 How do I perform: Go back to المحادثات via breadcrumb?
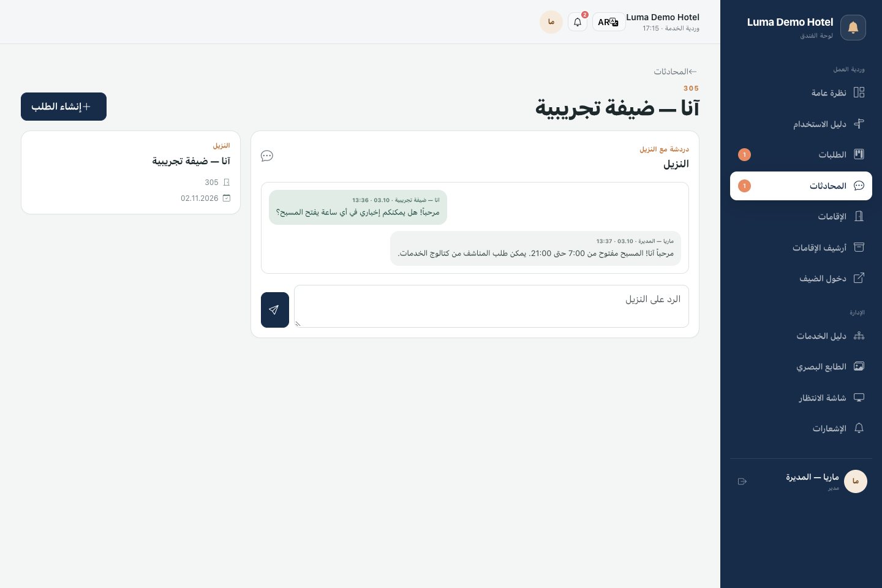click(x=675, y=72)
